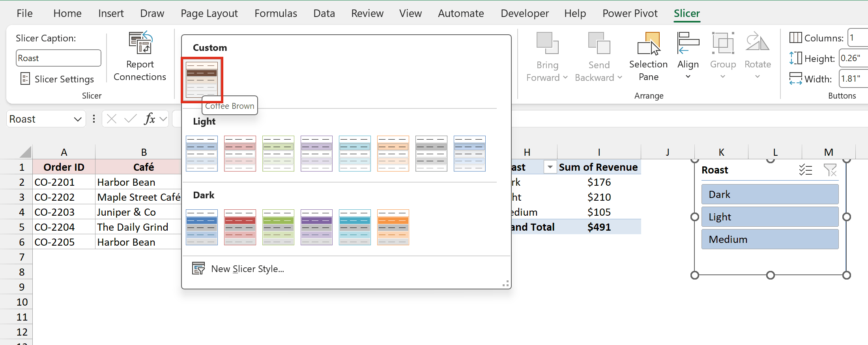Click the gallery resize grip at bottom corner
Screen dimensions: 868x345
[505, 283]
